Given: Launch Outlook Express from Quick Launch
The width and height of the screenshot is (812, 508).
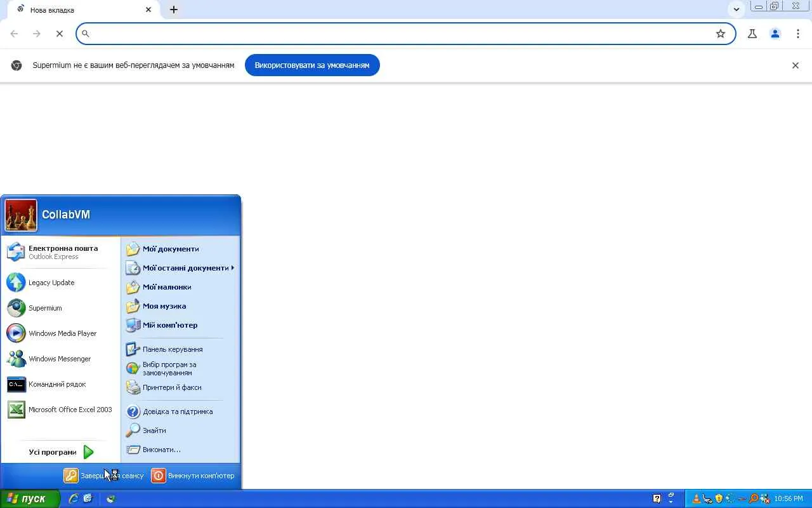Looking at the screenshot, I should click(x=88, y=498).
